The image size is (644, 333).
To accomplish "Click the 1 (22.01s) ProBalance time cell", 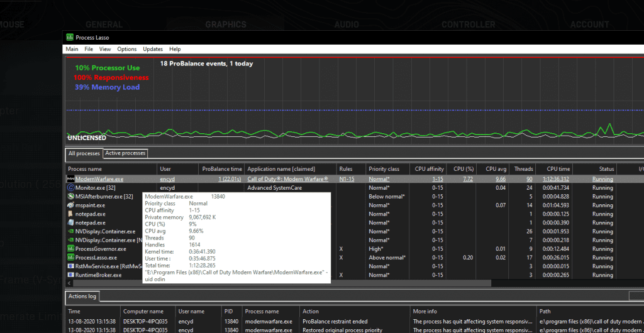I will click(230, 179).
